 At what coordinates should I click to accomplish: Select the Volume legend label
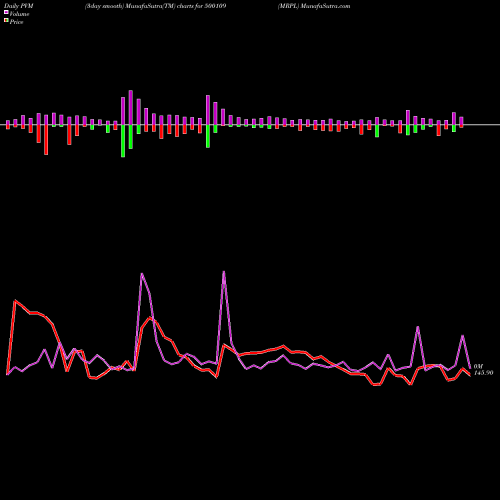tap(19, 14)
